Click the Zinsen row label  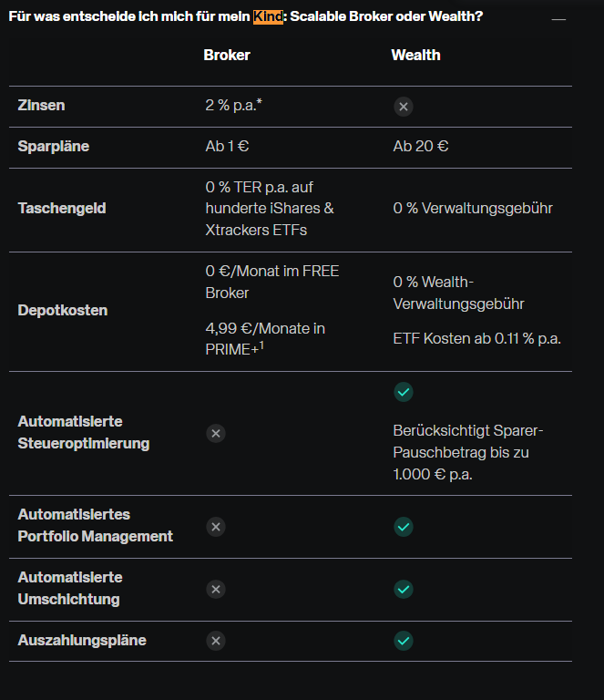pyautogui.click(x=42, y=106)
